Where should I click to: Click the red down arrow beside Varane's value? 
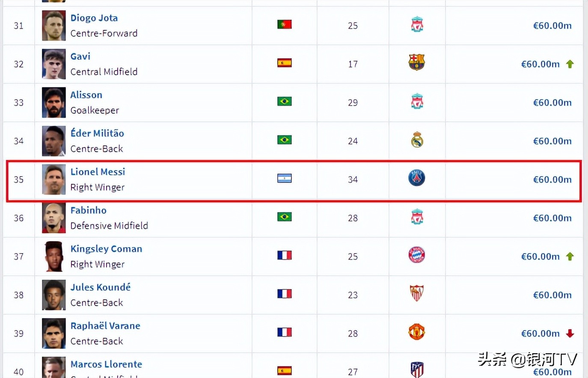570,334
